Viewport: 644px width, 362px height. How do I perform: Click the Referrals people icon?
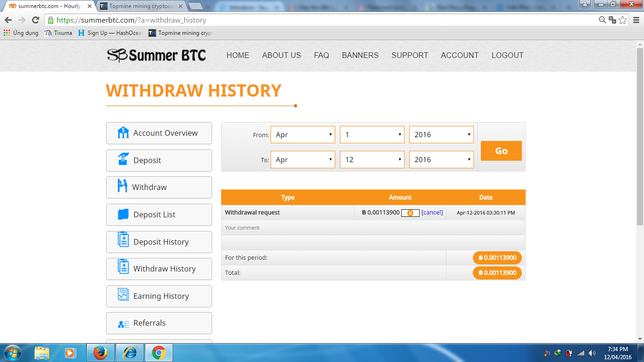point(123,324)
